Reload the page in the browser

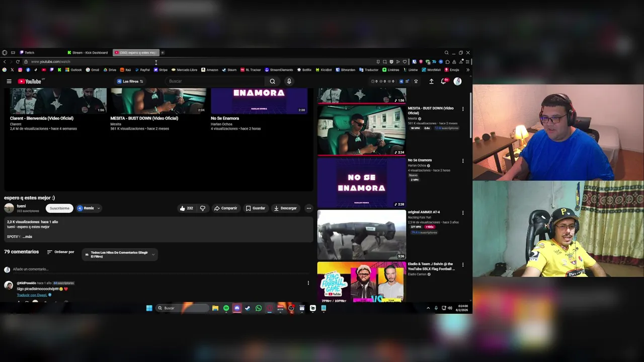[18, 62]
